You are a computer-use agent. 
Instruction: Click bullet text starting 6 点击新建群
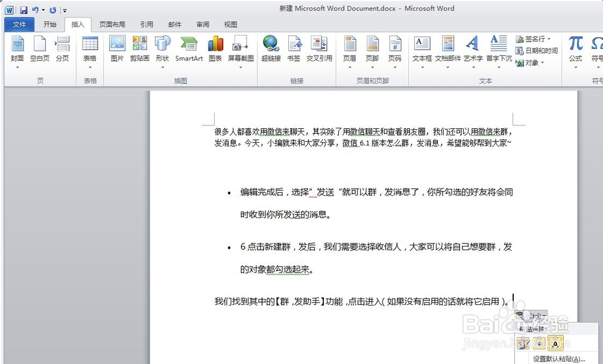(x=376, y=258)
